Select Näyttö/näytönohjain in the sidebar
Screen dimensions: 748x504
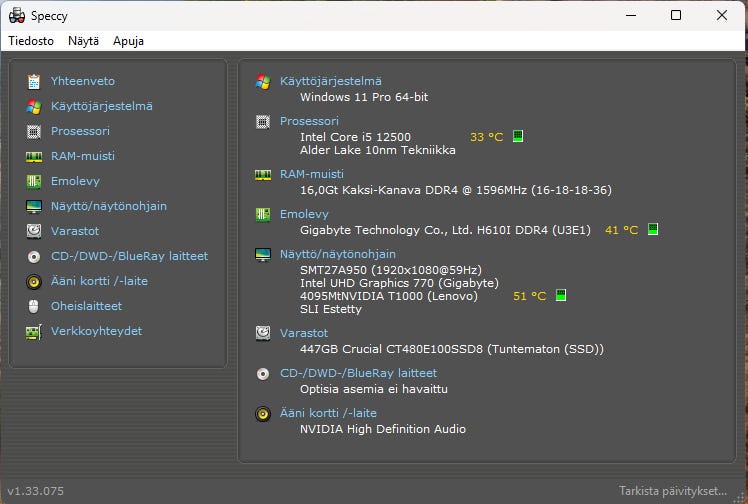[x=109, y=206]
